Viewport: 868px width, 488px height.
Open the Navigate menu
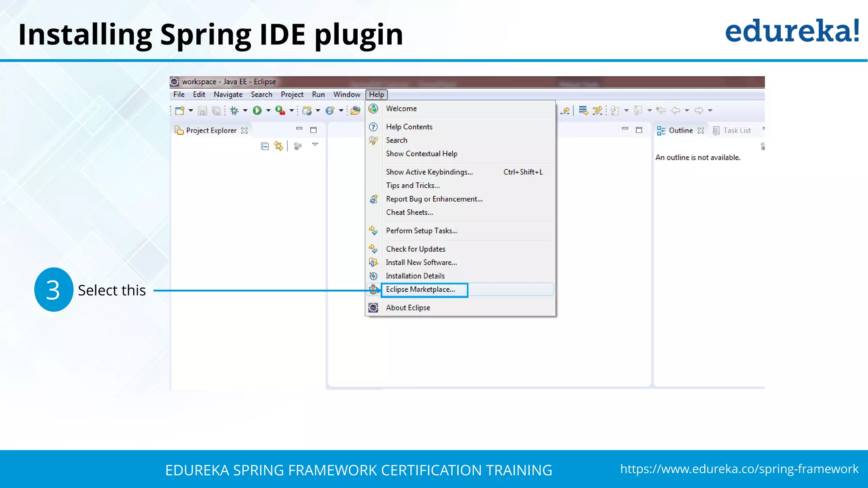coord(228,94)
